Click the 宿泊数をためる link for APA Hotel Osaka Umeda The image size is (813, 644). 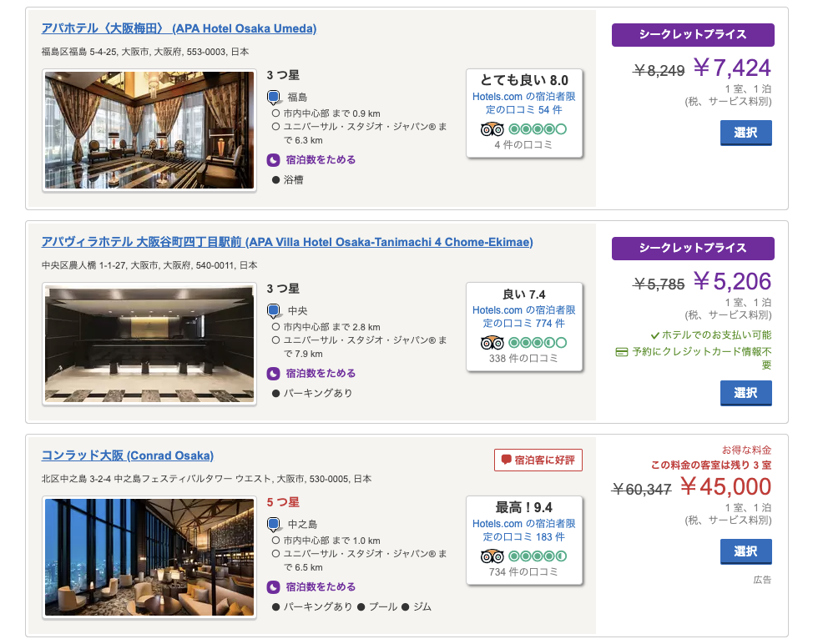321,159
